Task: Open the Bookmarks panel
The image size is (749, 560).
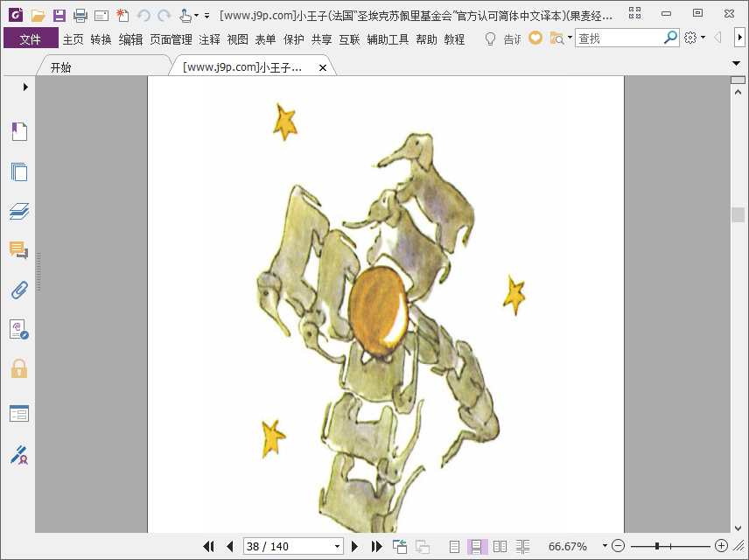Action: [19, 131]
